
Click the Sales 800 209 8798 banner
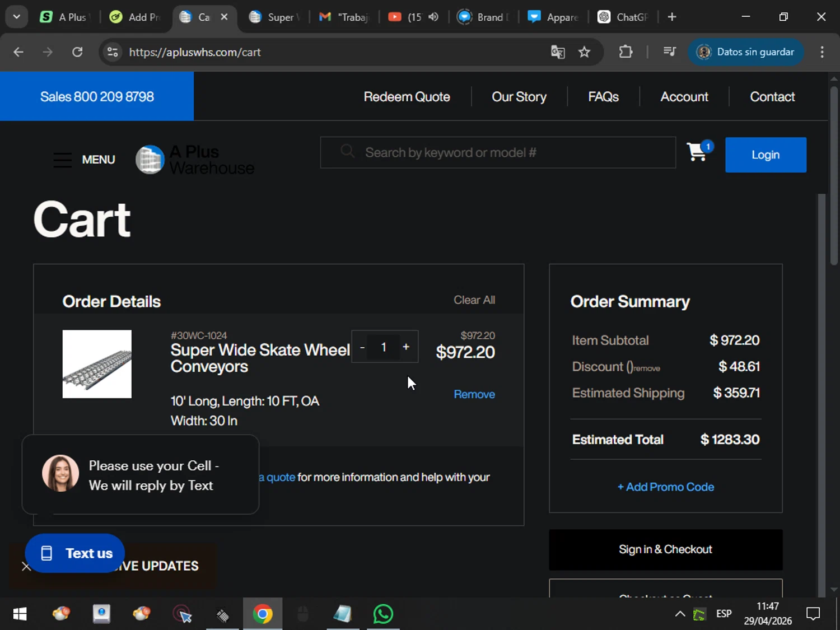click(x=97, y=96)
